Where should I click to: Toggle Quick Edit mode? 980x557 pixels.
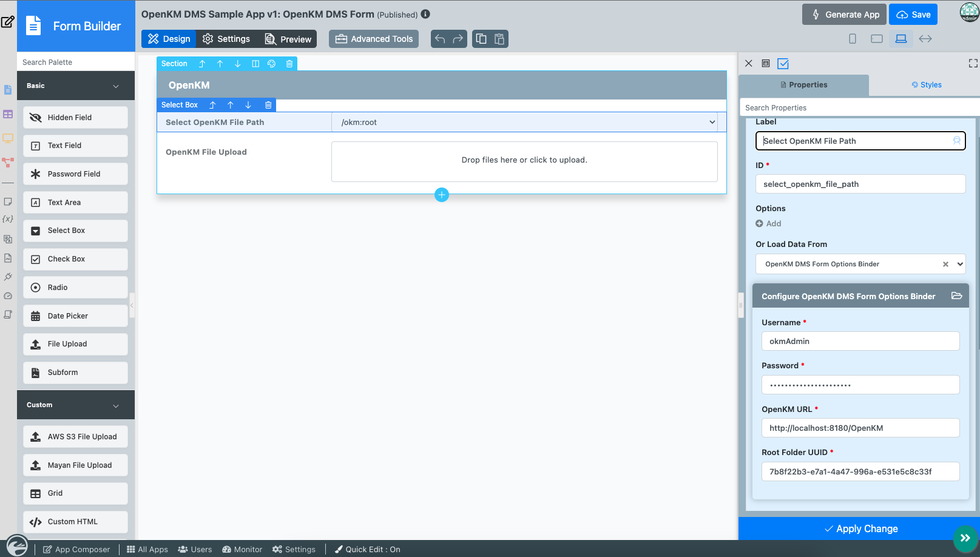click(x=368, y=549)
